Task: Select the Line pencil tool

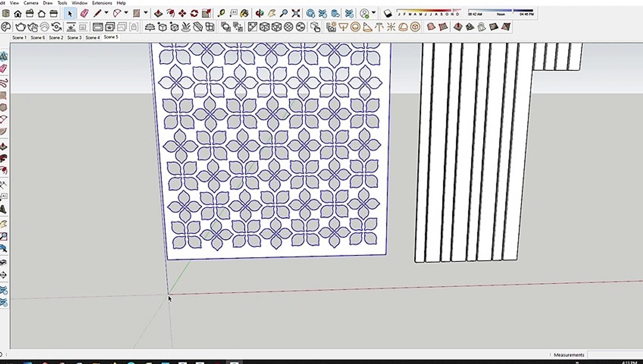Action: pos(97,14)
